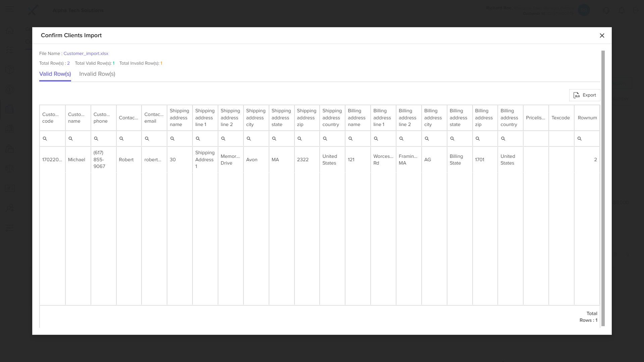Viewport: 644px width, 362px height.
Task: Click Pricelist column filter field
Action: point(536,139)
